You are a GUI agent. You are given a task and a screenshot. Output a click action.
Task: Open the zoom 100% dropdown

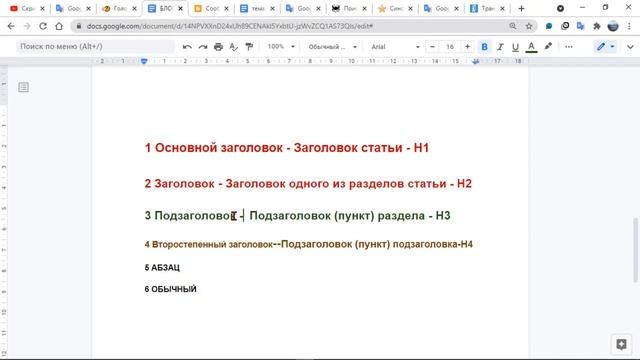[x=281, y=47]
